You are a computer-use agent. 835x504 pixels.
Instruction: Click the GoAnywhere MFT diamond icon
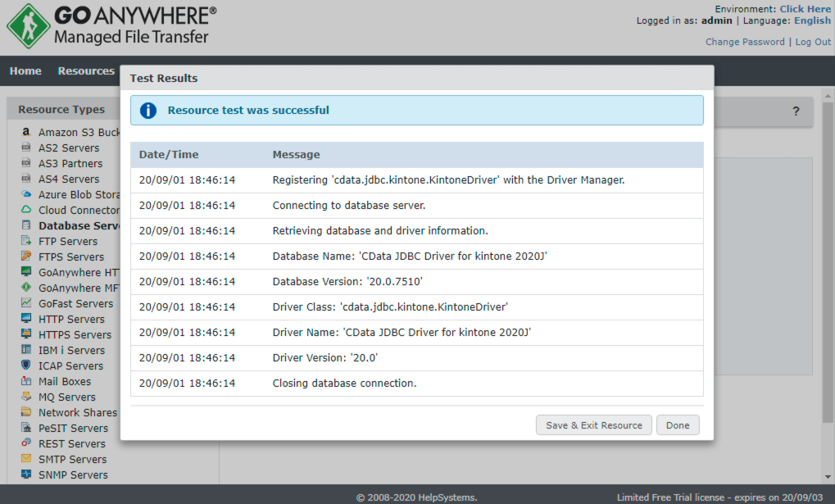point(26,287)
